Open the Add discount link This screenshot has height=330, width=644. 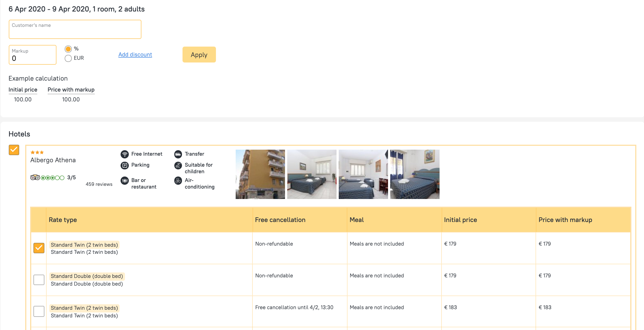135,55
